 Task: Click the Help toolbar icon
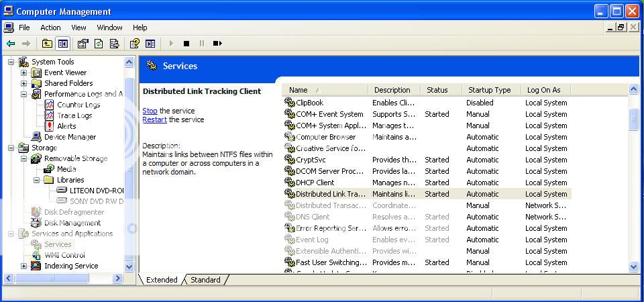134,44
